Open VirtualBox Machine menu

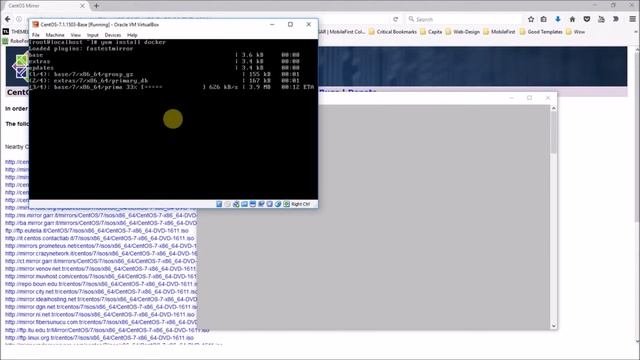coord(55,35)
